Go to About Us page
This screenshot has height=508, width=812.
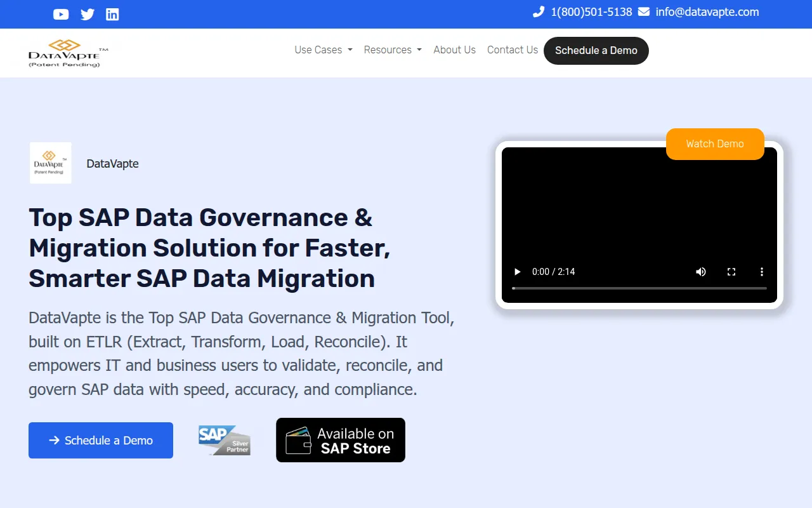coord(454,50)
